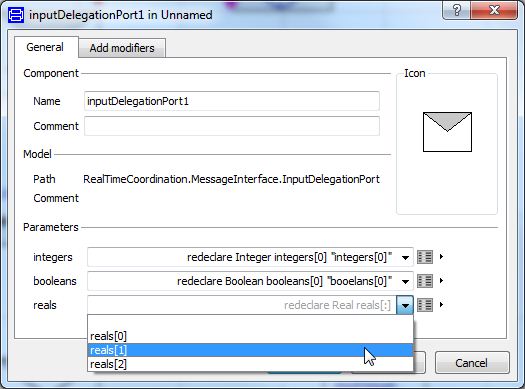
Task: Open the edit table icon for integers
Action: [425, 257]
